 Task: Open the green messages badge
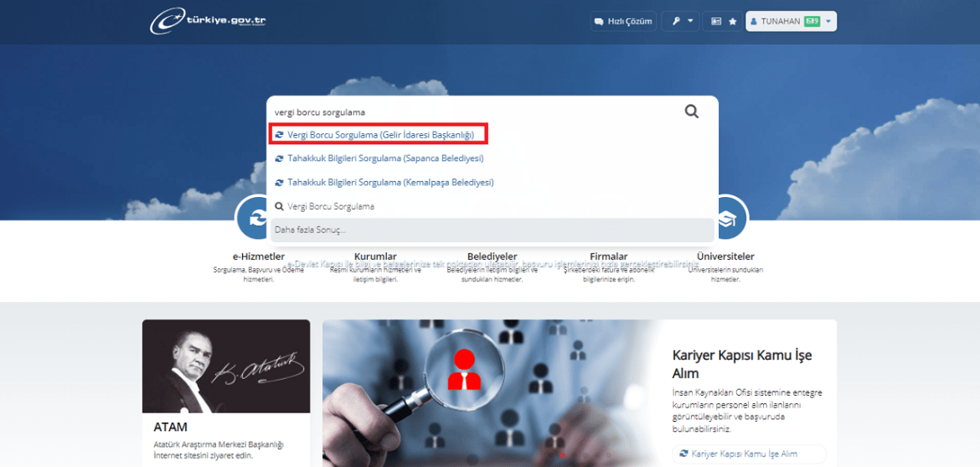click(812, 21)
